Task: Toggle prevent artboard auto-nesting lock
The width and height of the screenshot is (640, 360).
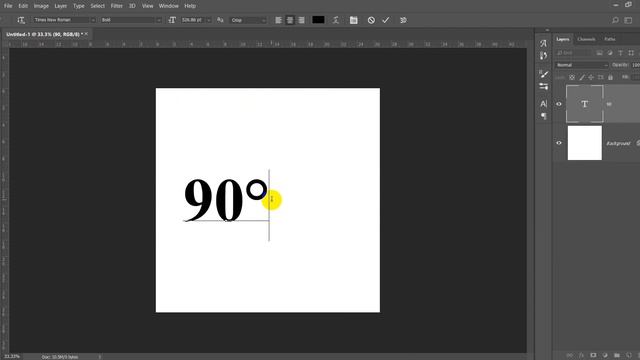Action: pyautogui.click(x=600, y=77)
